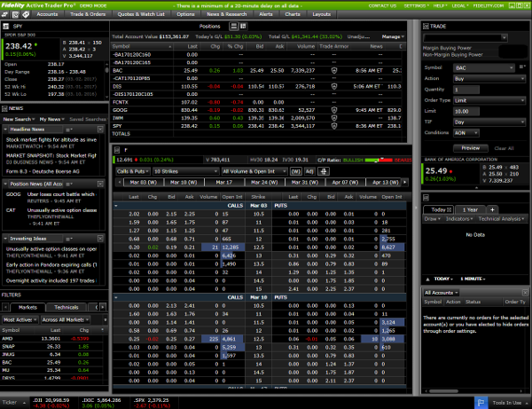Collapse the Mar 10 calls and puts group
This screenshot has width=532, height=409.
coord(116,298)
